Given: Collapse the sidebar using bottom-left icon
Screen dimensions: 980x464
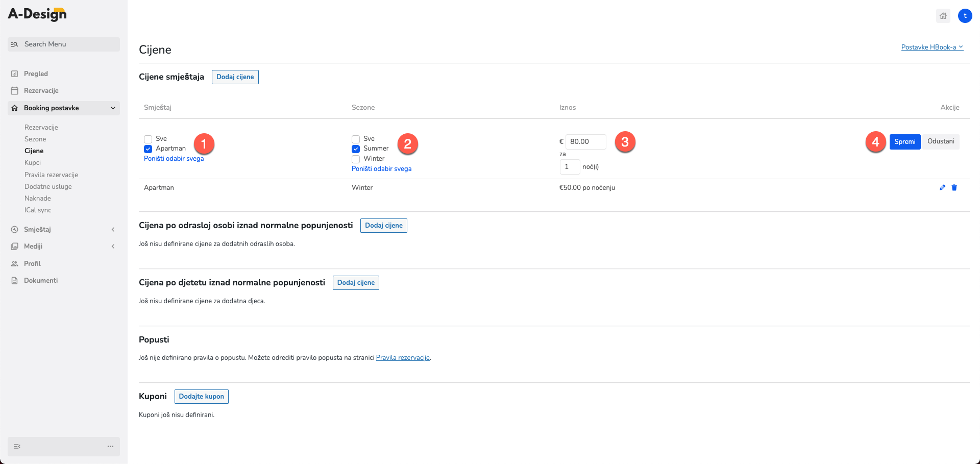Looking at the screenshot, I should click(17, 446).
